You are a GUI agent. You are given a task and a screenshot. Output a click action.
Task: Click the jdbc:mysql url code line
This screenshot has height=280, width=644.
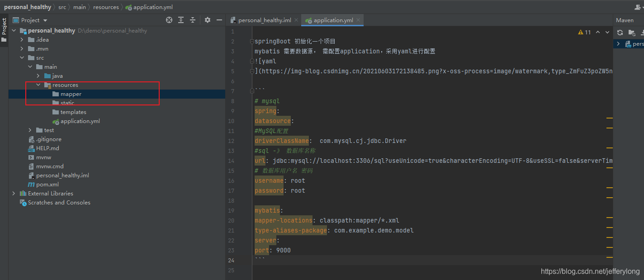(x=434, y=161)
